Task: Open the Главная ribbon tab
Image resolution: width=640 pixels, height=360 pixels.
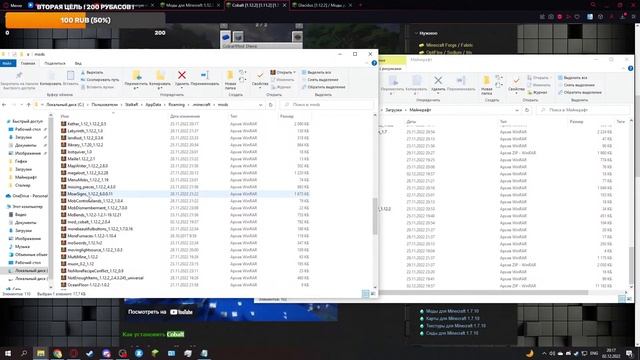Action: pyautogui.click(x=28, y=63)
